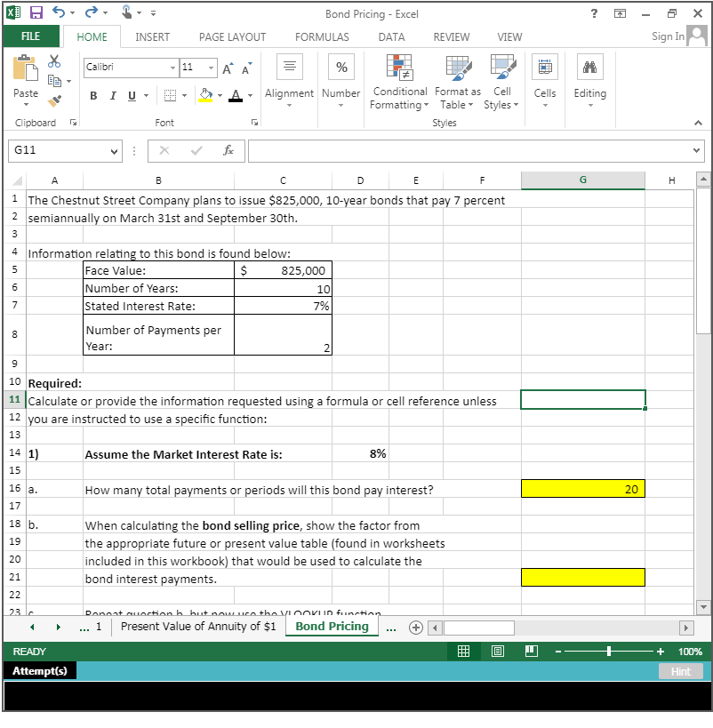Screen dimensions: 713x728
Task: Click the Excel Help question mark icon
Action: coord(594,13)
